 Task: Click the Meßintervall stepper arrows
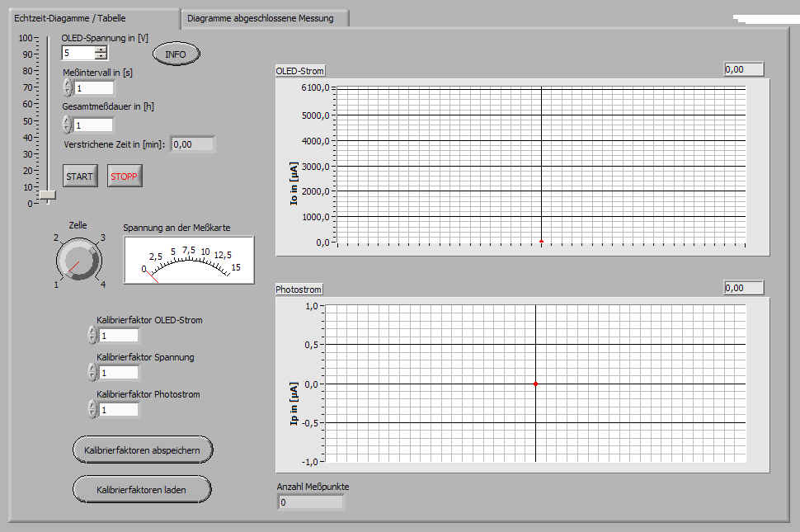point(68,87)
